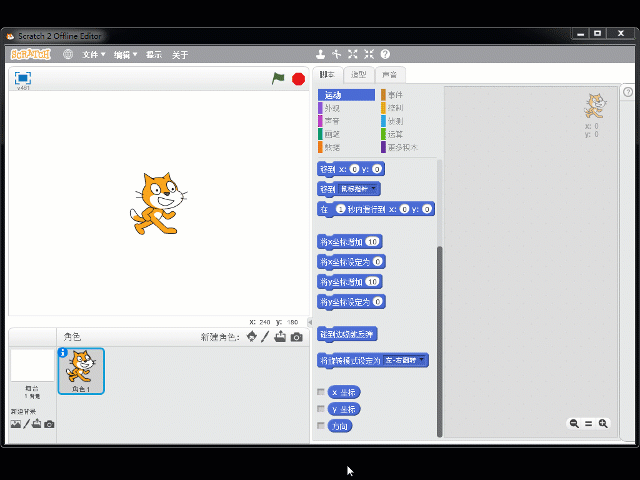640x480 pixels.
Task: Paint new backdrop brush icon
Action: pyautogui.click(x=26, y=424)
